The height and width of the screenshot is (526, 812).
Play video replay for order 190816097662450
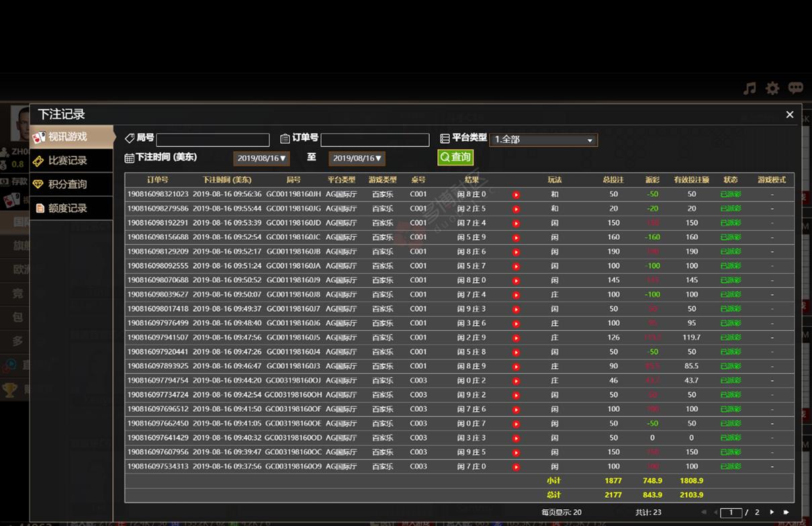(x=516, y=424)
